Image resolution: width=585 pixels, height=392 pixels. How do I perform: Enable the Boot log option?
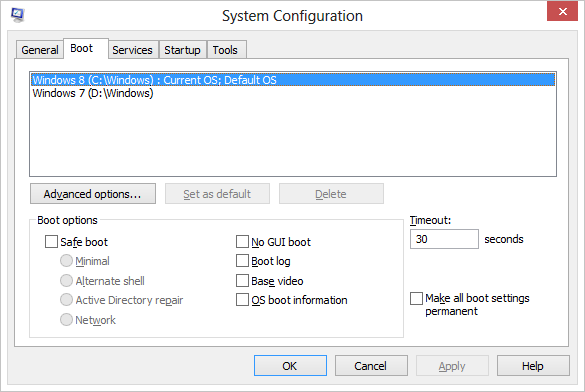(x=242, y=261)
